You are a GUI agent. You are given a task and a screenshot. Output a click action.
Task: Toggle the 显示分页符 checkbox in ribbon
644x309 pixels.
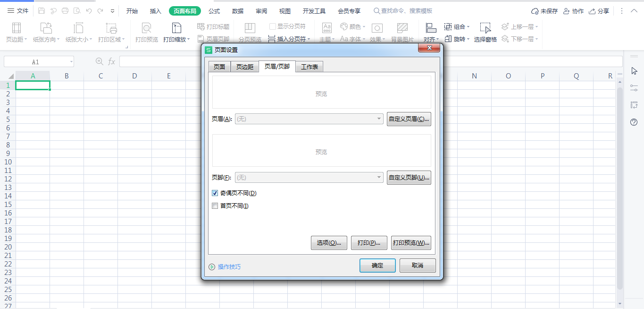[273, 26]
